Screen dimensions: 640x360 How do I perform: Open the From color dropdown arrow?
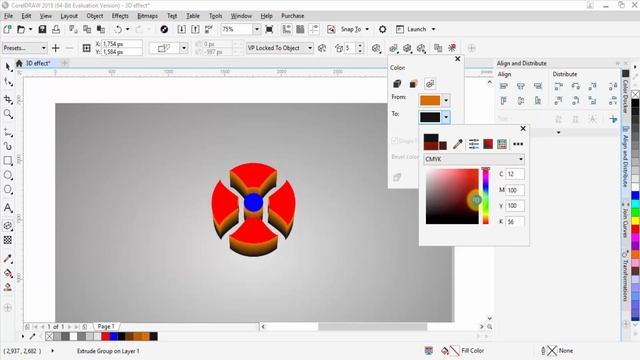[446, 100]
